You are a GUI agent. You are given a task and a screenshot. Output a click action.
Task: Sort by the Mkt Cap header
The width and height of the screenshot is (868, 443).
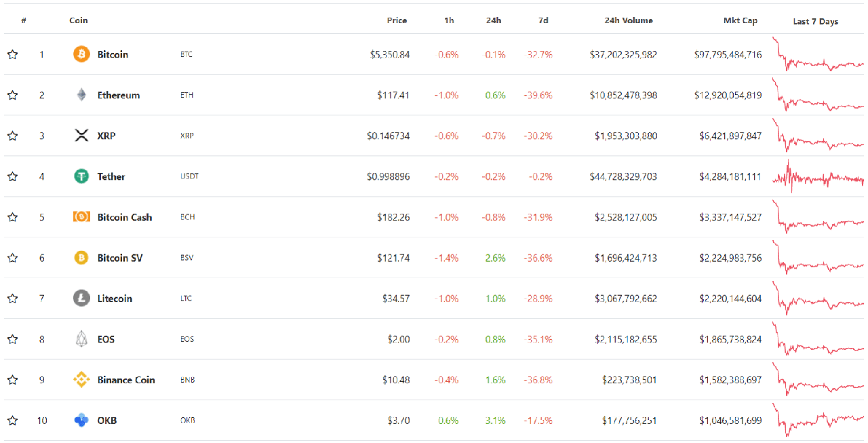point(741,20)
